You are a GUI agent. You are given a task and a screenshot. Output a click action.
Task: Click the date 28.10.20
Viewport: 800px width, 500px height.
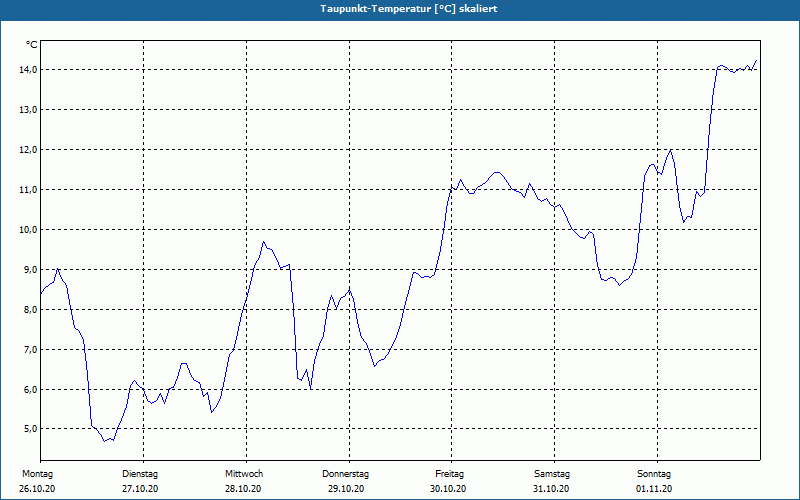[x=243, y=489]
